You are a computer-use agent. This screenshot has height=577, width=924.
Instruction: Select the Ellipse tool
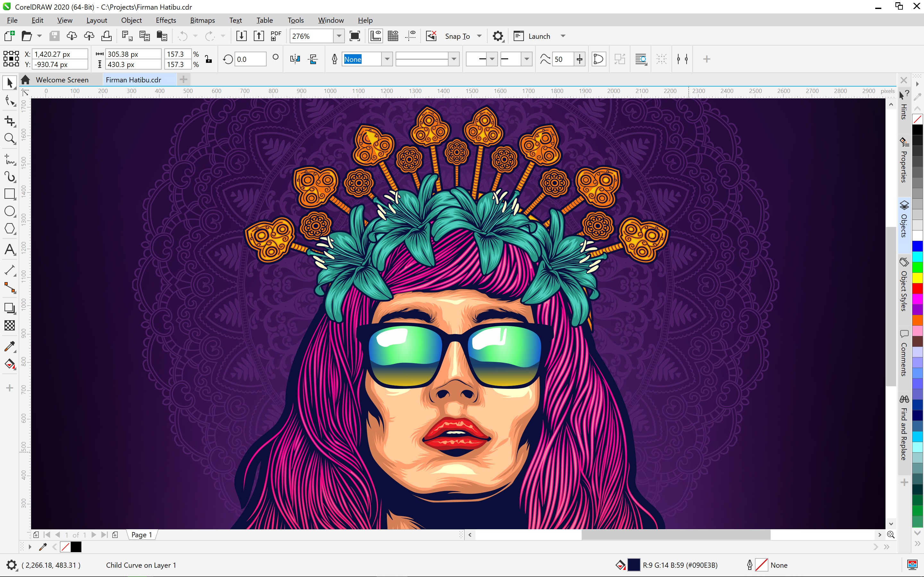(x=9, y=211)
